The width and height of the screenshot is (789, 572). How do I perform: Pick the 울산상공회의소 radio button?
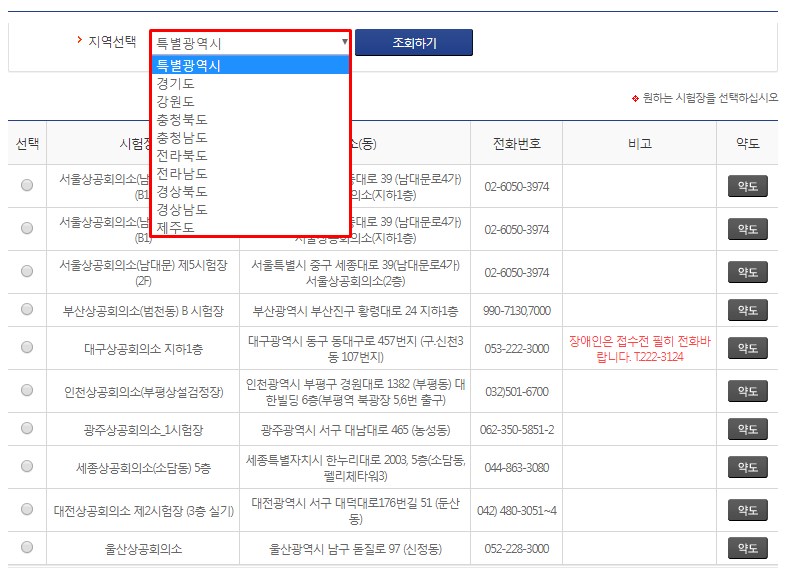point(27,547)
